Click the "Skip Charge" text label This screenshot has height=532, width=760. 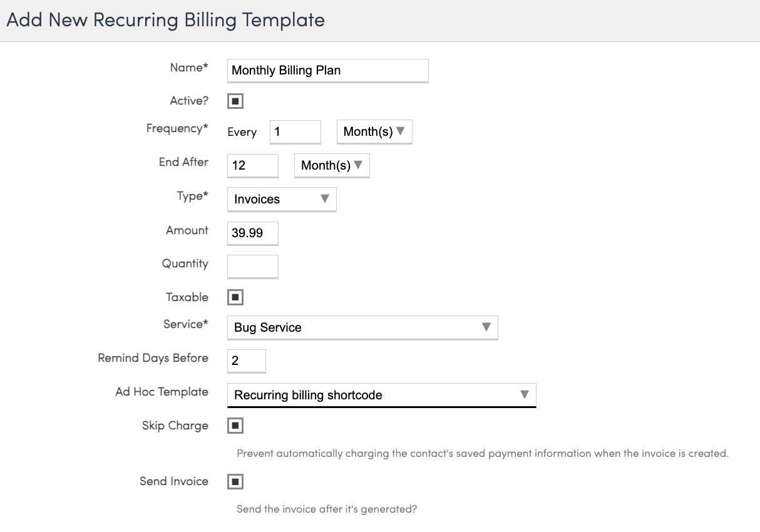(x=175, y=426)
